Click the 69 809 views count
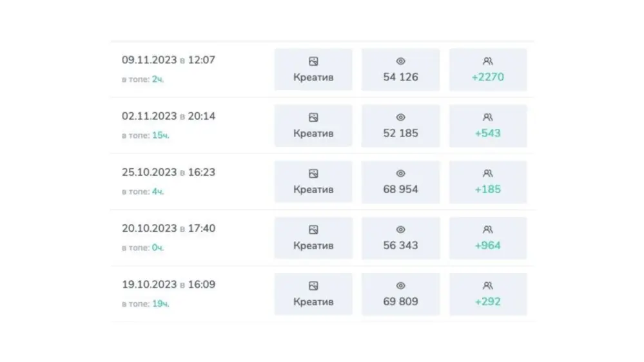644x362 pixels. tap(400, 301)
